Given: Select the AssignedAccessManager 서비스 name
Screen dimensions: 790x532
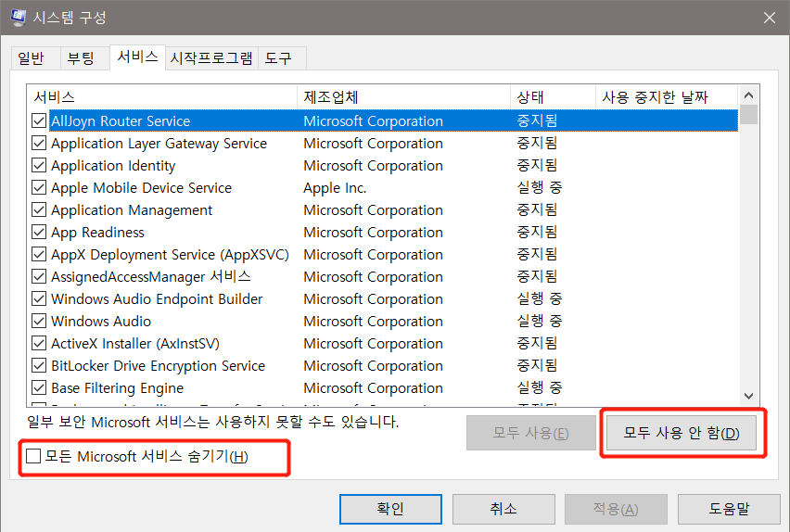Looking at the screenshot, I should [150, 276].
